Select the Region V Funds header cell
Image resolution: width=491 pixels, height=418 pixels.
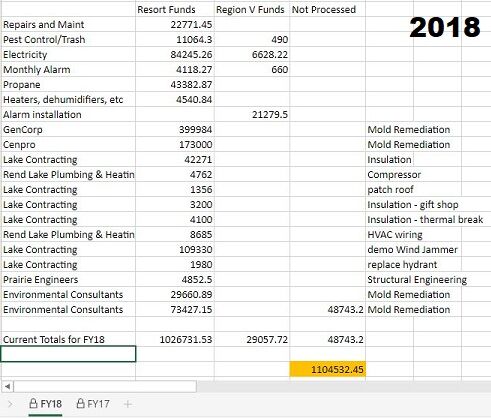[x=252, y=9]
